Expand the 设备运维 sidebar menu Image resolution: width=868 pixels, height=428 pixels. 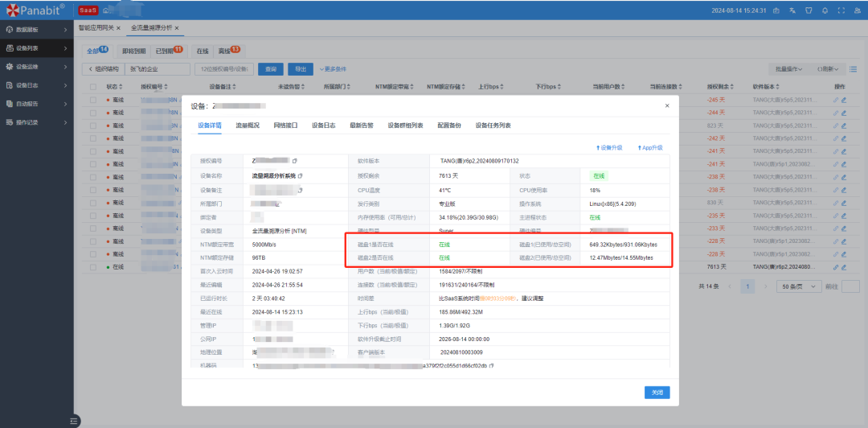point(36,67)
